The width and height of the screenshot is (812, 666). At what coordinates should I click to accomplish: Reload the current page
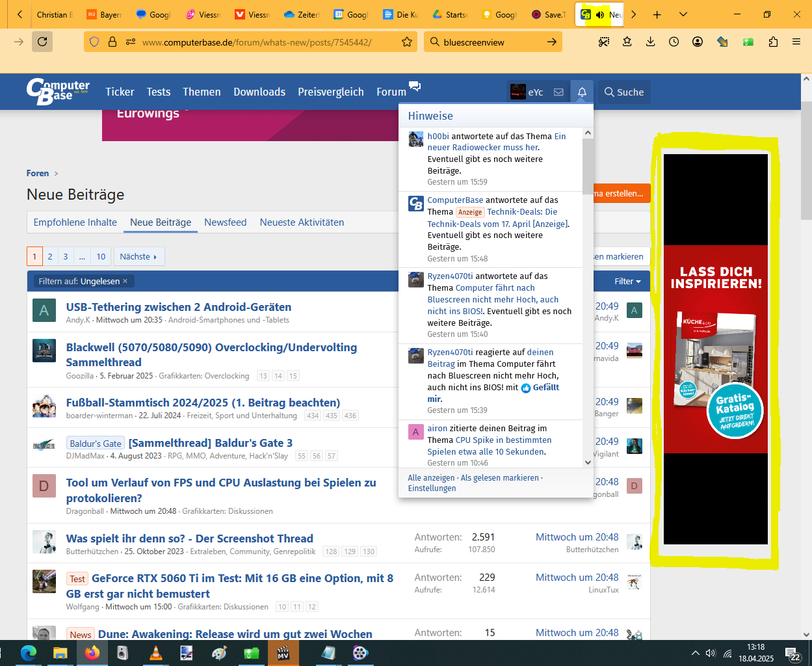42,42
